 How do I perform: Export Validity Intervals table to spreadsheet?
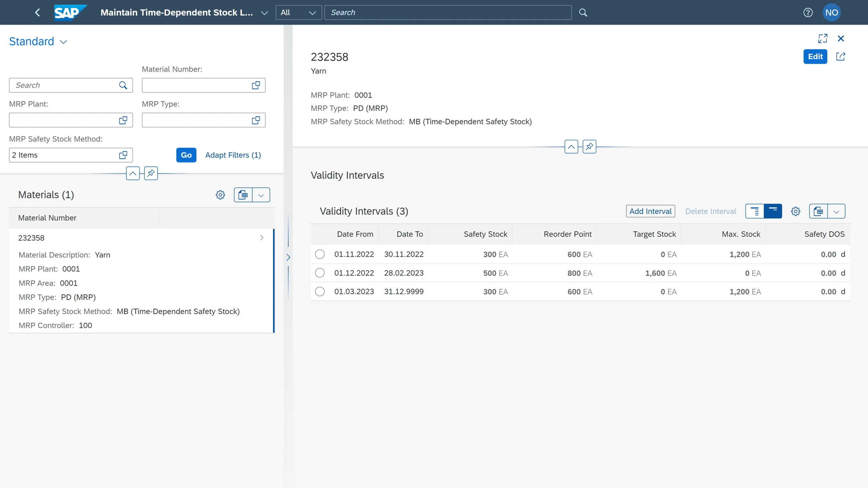(x=818, y=211)
